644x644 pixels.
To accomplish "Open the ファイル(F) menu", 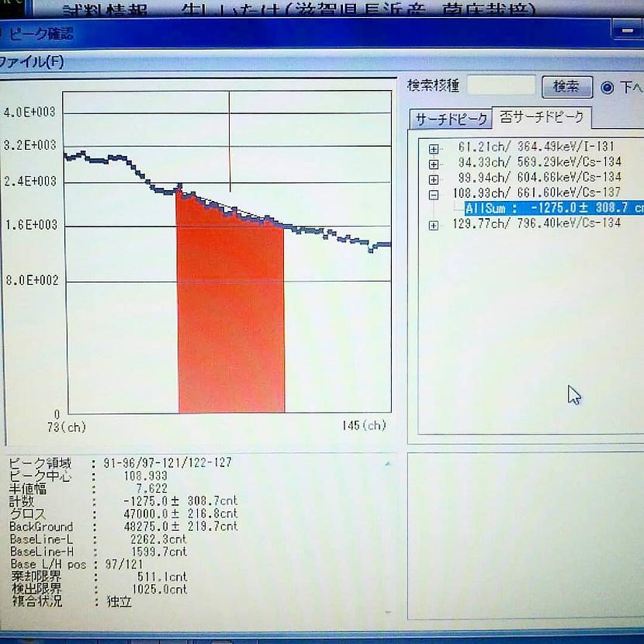I will pyautogui.click(x=33, y=62).
